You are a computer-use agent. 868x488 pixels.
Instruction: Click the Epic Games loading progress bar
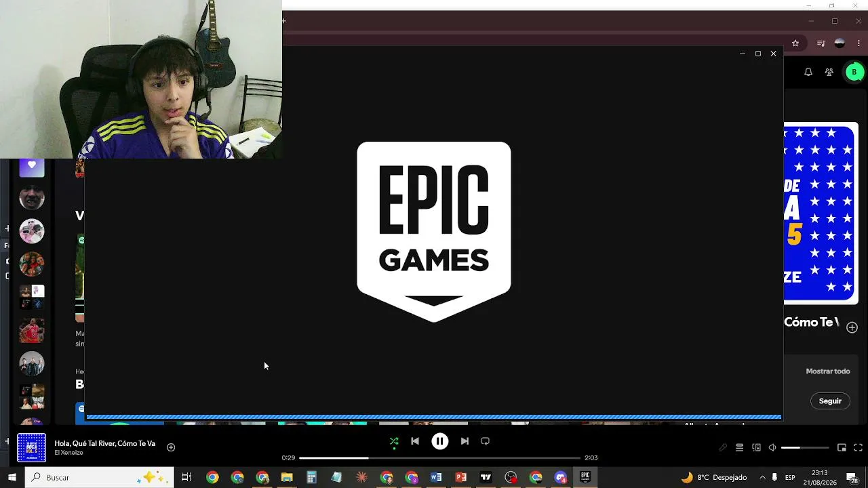tap(434, 417)
